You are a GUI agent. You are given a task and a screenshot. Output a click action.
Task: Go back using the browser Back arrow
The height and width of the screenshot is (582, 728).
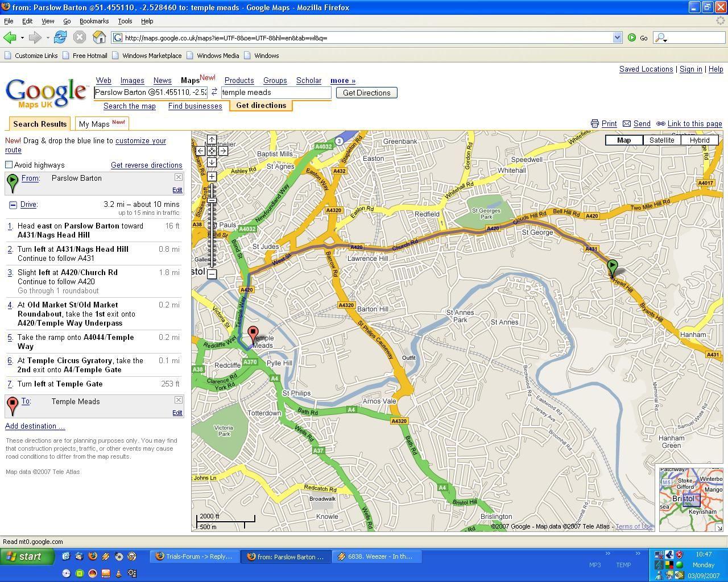pyautogui.click(x=10, y=38)
